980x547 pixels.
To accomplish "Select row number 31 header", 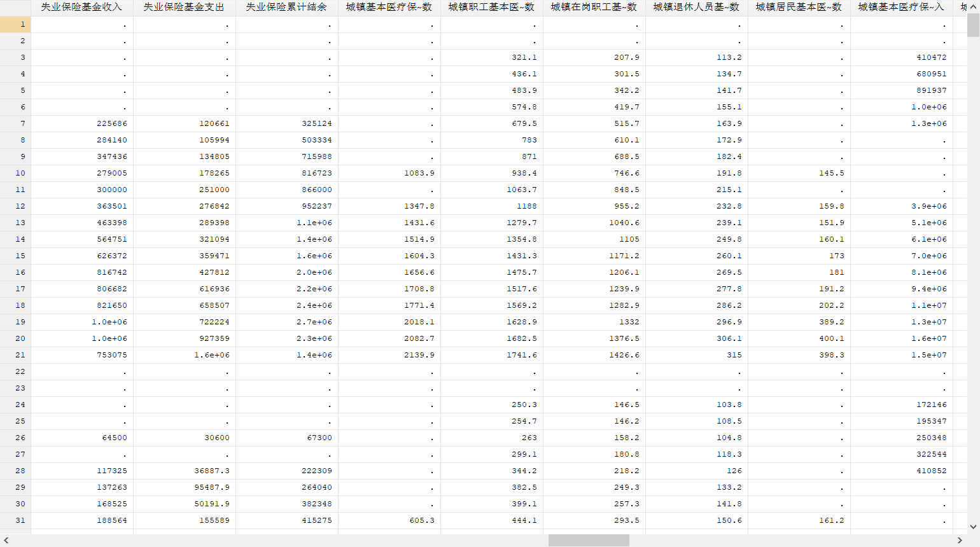I will point(15,520).
